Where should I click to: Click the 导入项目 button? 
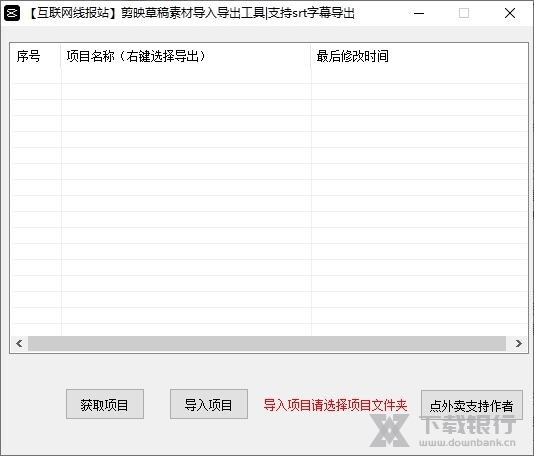coord(209,404)
